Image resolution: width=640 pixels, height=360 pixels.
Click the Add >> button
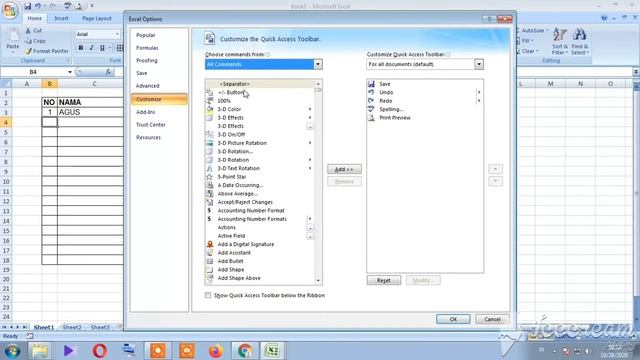(344, 169)
